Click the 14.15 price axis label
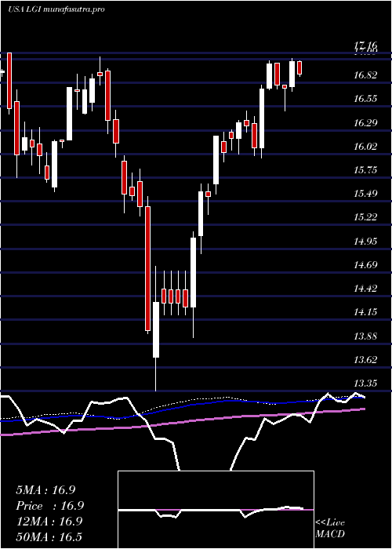The width and height of the screenshot is (392, 549). tap(366, 311)
